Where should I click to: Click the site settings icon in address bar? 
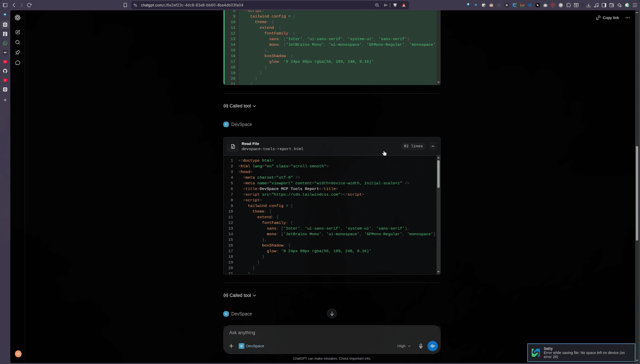135,5
